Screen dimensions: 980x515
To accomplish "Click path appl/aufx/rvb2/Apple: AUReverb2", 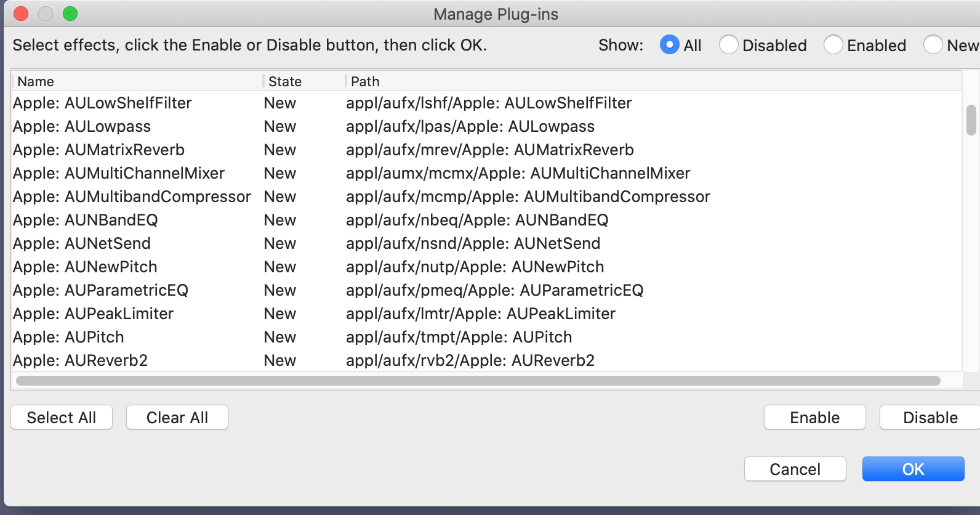I will click(x=470, y=360).
